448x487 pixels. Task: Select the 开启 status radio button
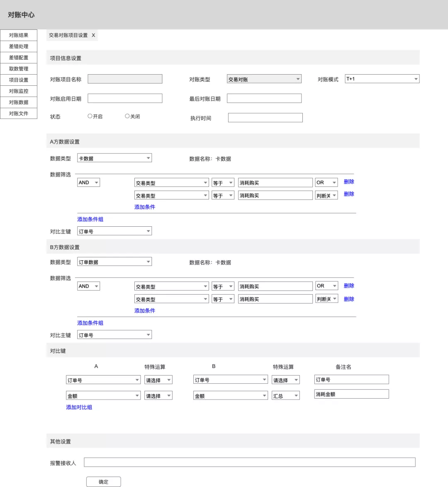point(90,116)
